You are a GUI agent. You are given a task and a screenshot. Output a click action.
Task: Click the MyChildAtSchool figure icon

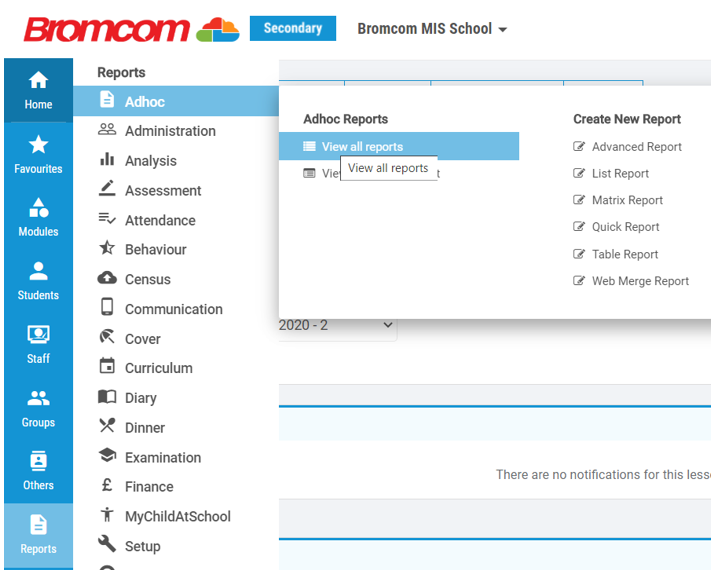[x=107, y=515]
